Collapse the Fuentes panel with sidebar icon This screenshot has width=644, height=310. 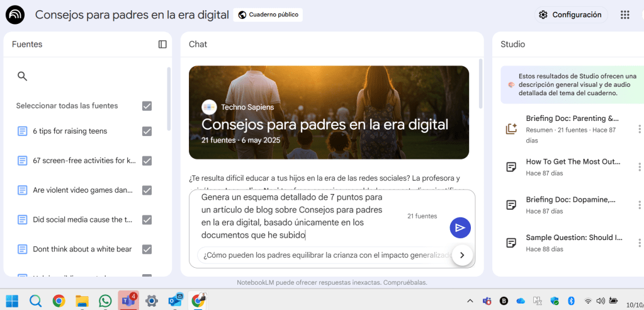click(x=162, y=44)
